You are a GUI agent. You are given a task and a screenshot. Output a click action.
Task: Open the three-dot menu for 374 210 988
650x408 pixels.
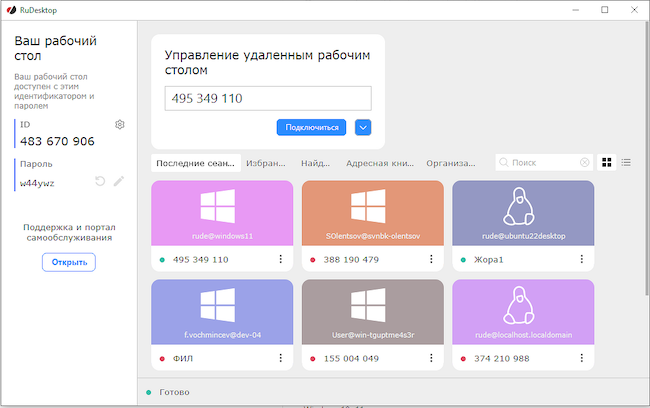click(x=582, y=358)
